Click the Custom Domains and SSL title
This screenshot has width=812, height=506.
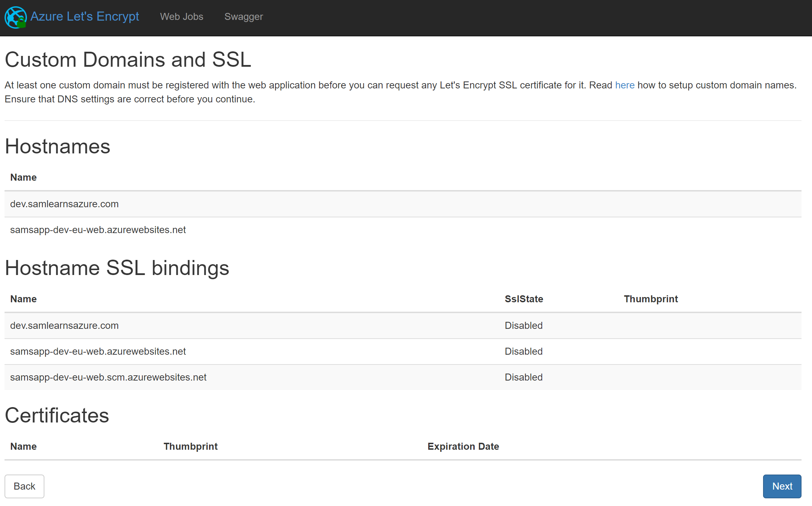pos(128,59)
